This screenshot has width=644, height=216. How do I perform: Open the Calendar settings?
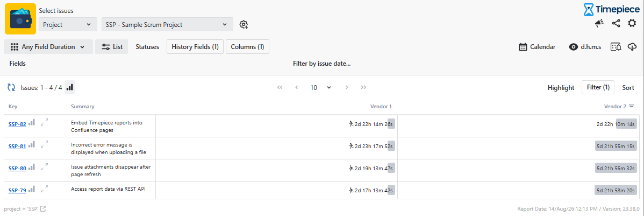pos(537,47)
